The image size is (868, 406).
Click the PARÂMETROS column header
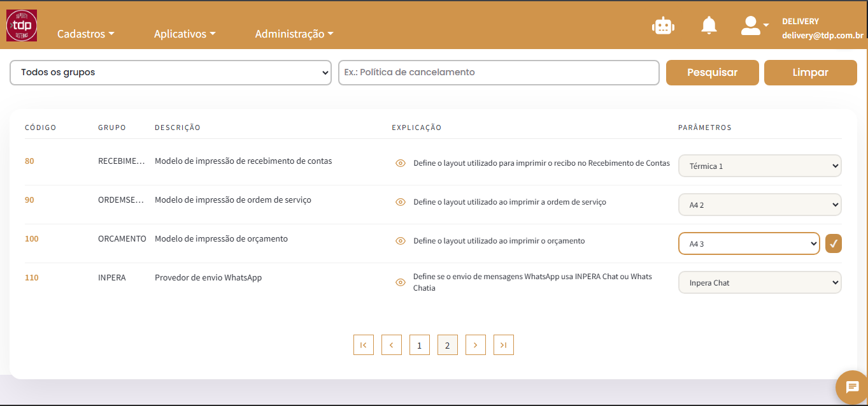point(705,127)
